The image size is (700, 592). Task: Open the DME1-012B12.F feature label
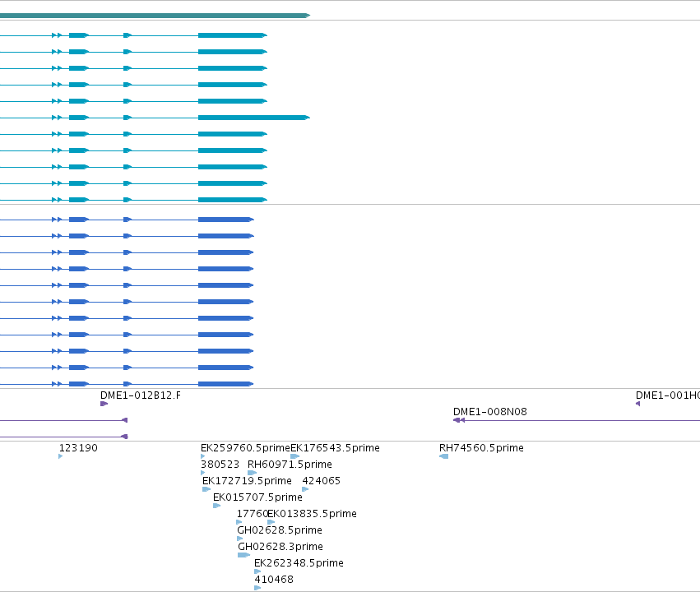pos(141,395)
